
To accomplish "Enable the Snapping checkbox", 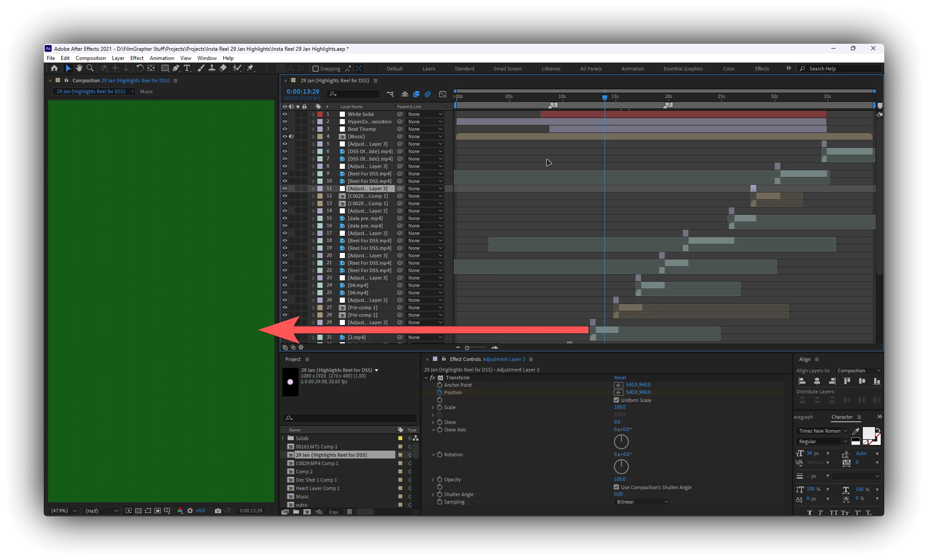I will click(316, 69).
